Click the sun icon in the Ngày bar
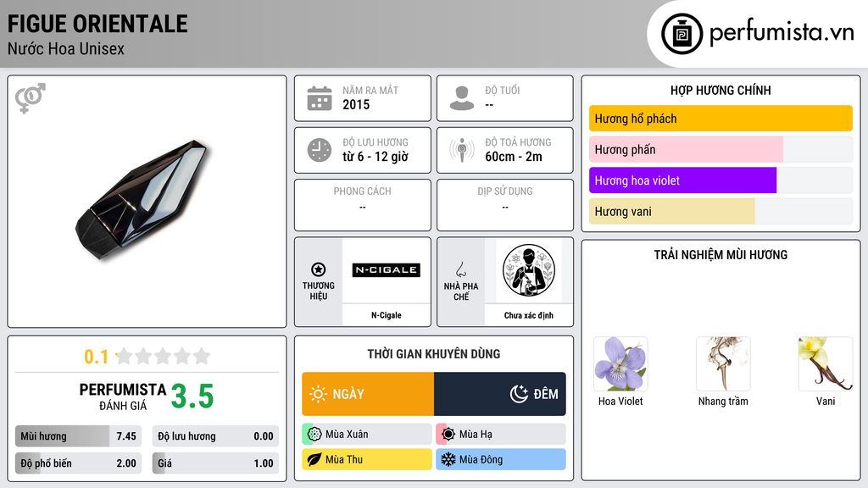Image resolution: width=868 pixels, height=488 pixels. coord(319,394)
